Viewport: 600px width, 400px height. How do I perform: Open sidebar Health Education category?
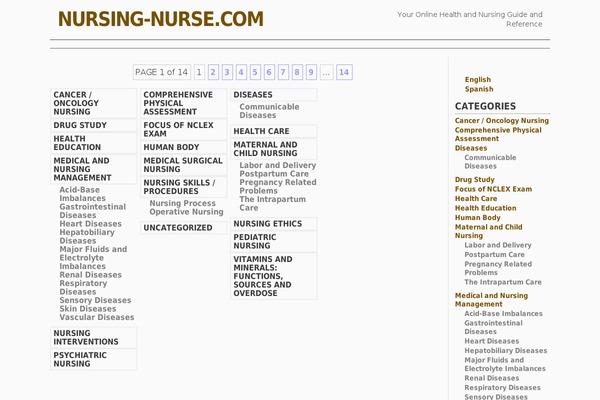(x=486, y=208)
